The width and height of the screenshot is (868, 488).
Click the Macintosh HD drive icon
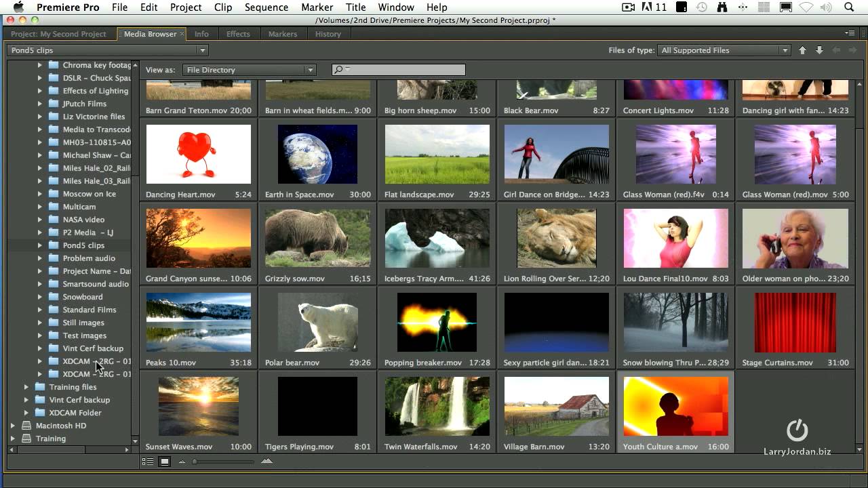(26, 426)
